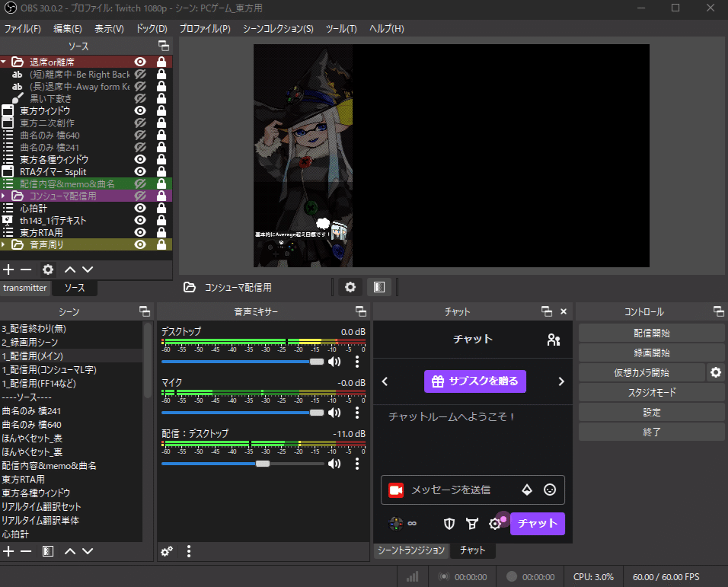
Task: Move source up arrow in Sources dock
Action: 70,270
